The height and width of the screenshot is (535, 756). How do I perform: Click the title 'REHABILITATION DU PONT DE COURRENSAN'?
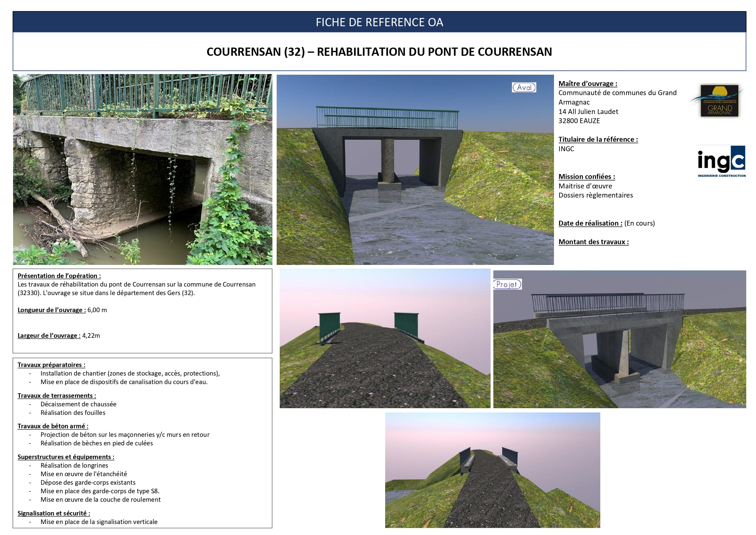[x=434, y=52]
